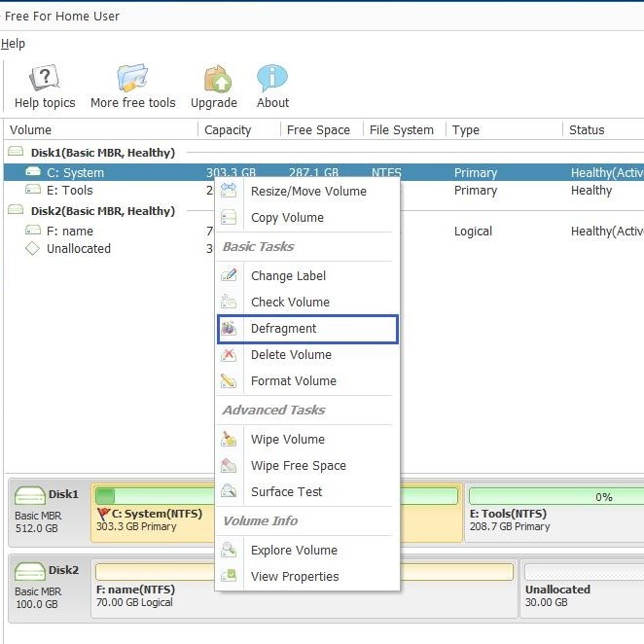Click the Resize/Move Volume icon in the context menu
Screen dimensions: 644x644
(229, 191)
